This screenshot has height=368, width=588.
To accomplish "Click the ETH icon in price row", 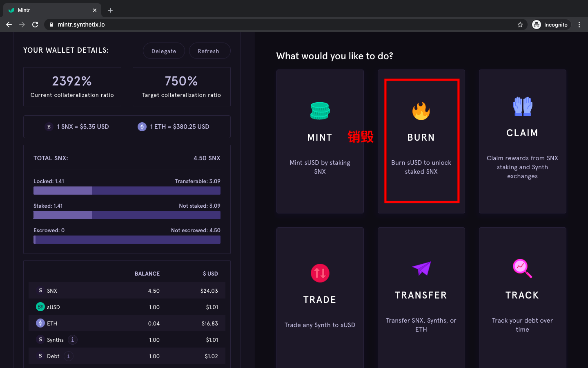I will click(x=142, y=127).
